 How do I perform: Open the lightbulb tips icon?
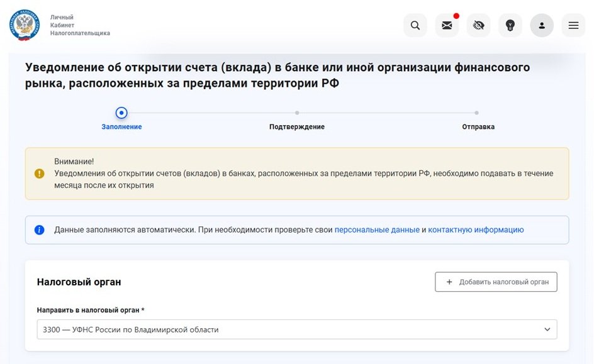tap(510, 25)
